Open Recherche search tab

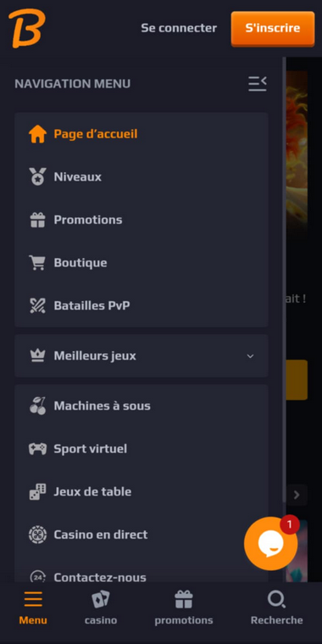[276, 608]
